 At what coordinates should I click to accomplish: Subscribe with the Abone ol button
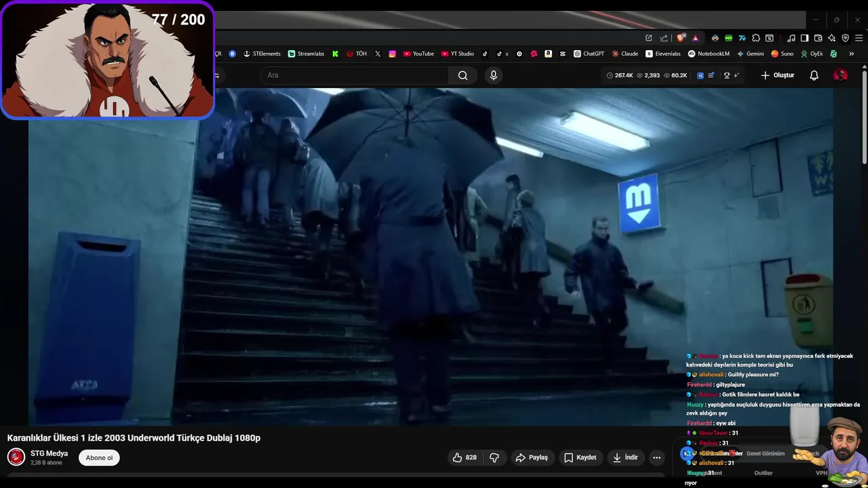tap(99, 457)
